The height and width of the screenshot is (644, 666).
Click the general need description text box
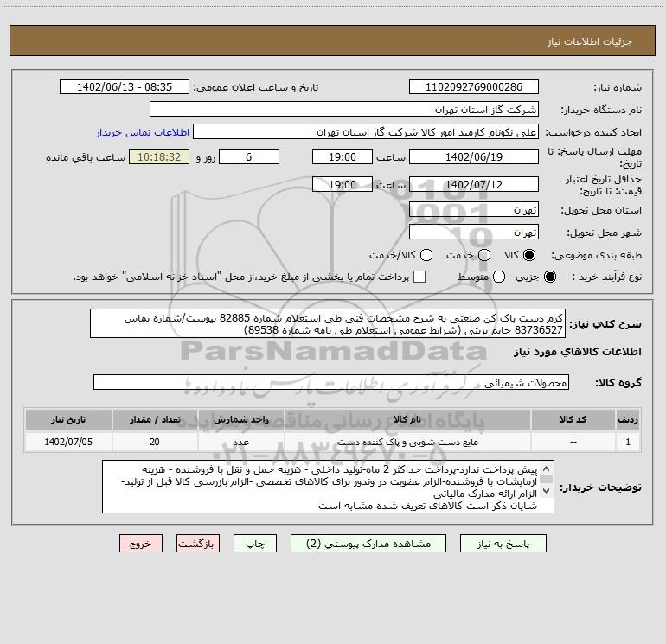tap(328, 324)
